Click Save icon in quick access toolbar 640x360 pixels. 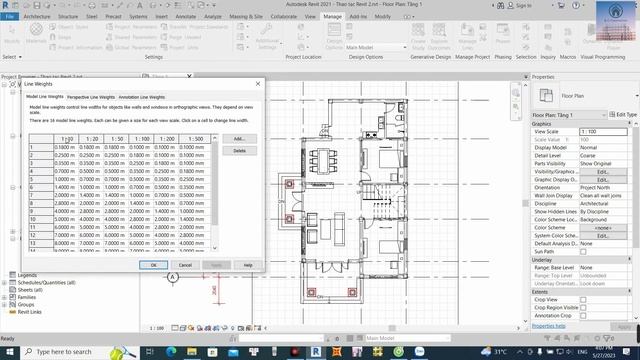click(x=37, y=5)
